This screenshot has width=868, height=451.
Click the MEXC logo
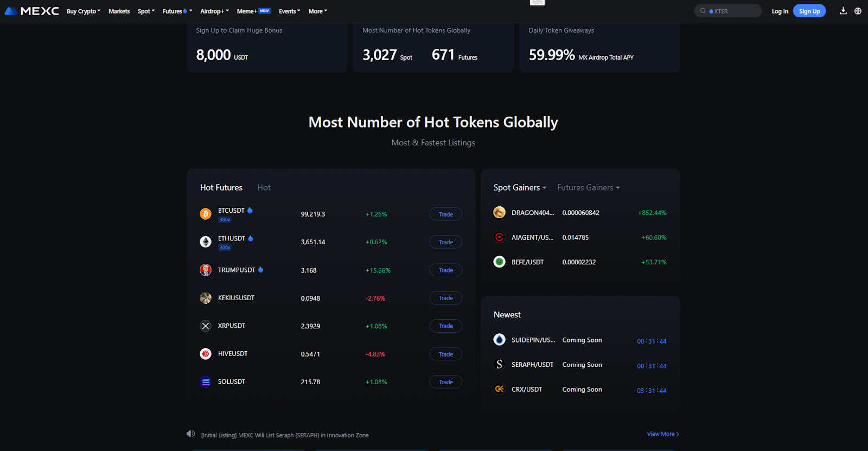[x=31, y=11]
